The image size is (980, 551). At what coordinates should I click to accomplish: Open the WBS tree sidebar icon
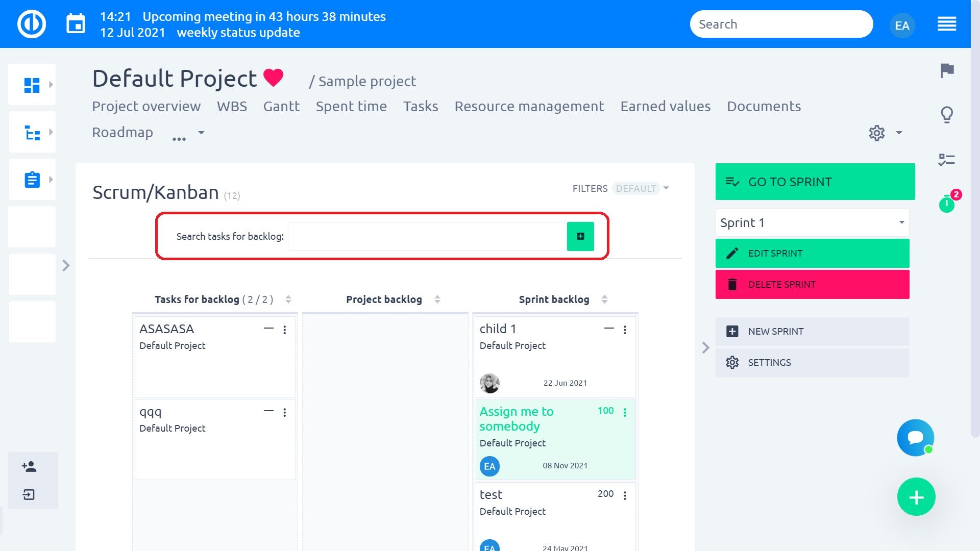[32, 133]
